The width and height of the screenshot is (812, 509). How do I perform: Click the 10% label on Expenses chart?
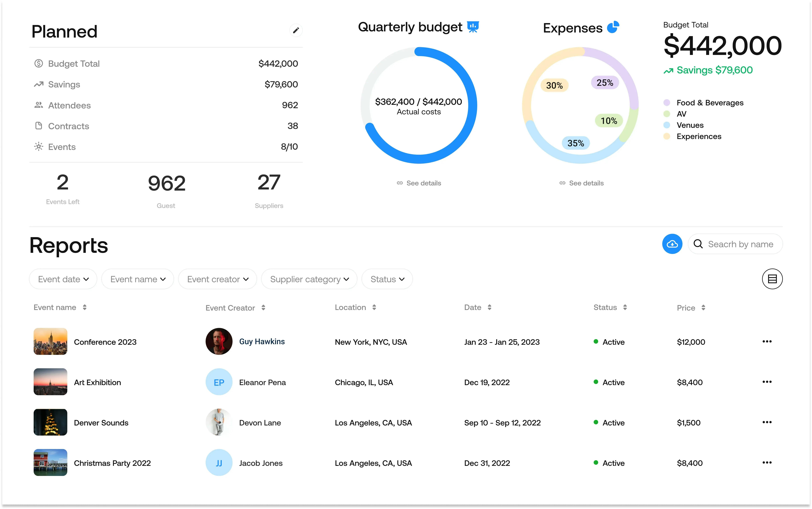pyautogui.click(x=609, y=121)
